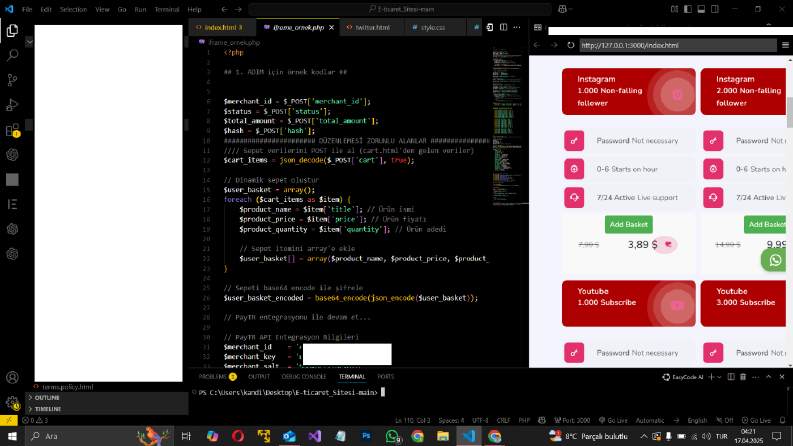This screenshot has height=446, width=793.
Task: Open the new terminal launch profile dropdown
Action: coord(719,377)
